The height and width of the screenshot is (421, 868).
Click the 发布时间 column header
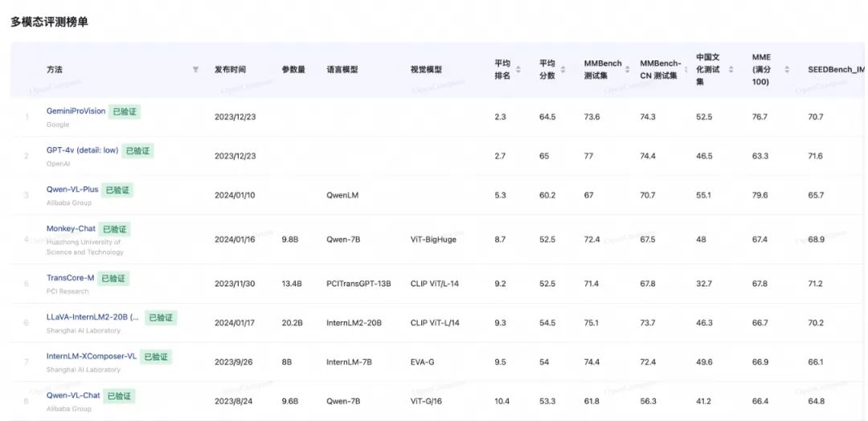coord(231,70)
